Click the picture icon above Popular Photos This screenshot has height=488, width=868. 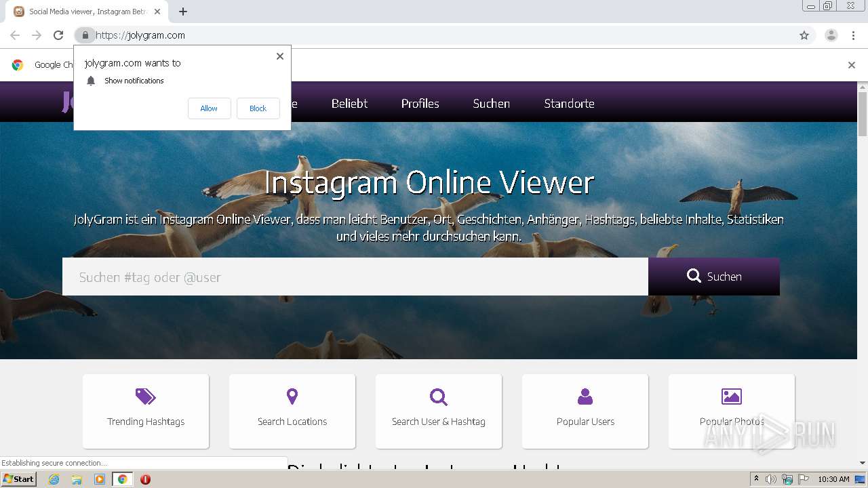[x=732, y=396]
